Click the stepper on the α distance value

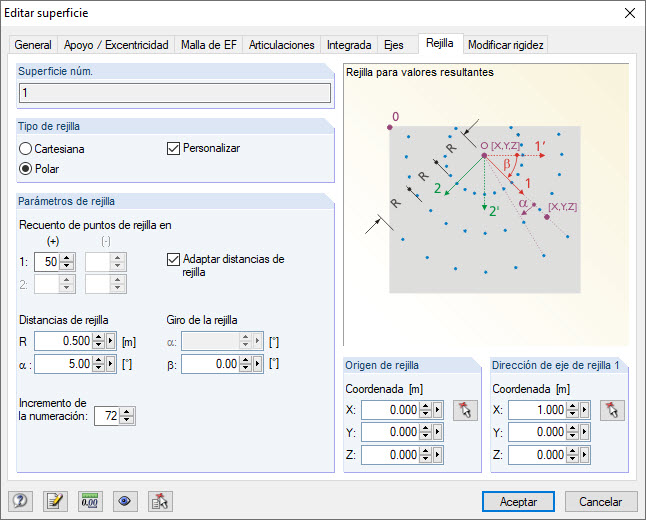pos(98,364)
